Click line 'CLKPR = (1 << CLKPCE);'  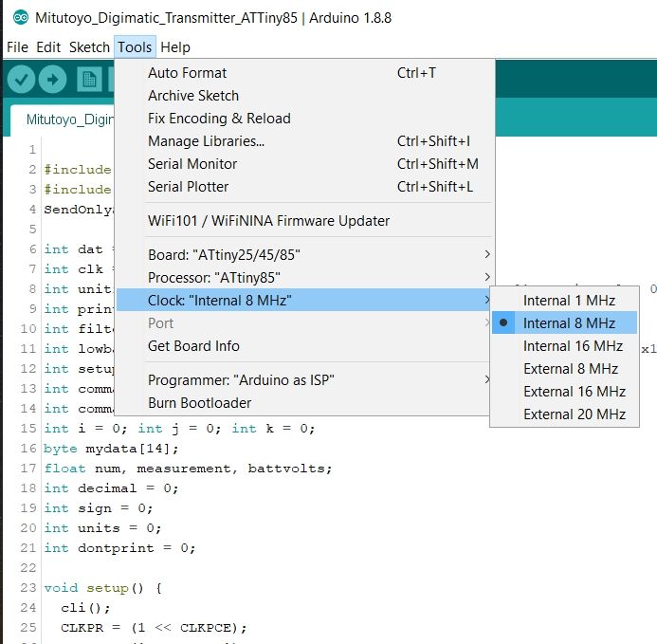click(x=154, y=628)
